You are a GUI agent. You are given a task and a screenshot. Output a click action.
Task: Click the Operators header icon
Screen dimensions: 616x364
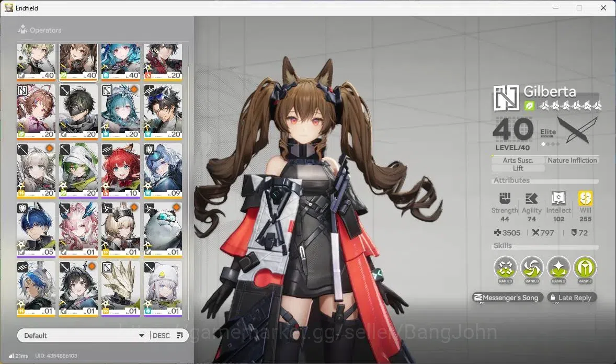click(x=23, y=29)
